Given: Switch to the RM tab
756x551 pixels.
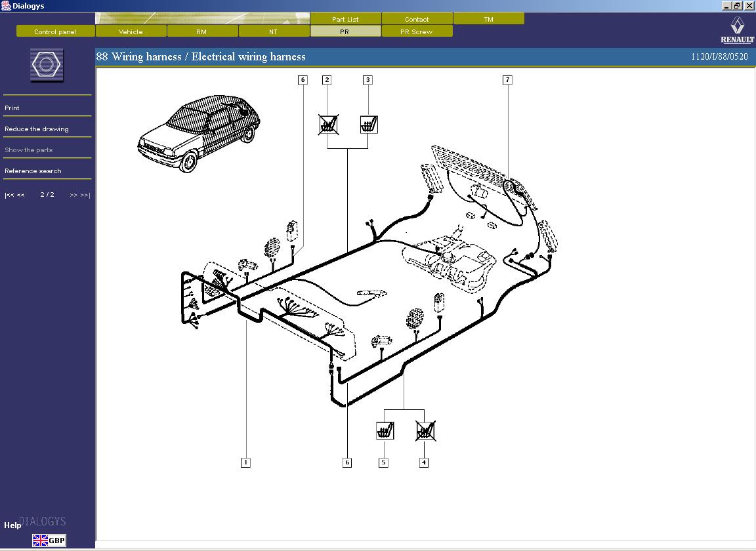Looking at the screenshot, I should 201,31.
